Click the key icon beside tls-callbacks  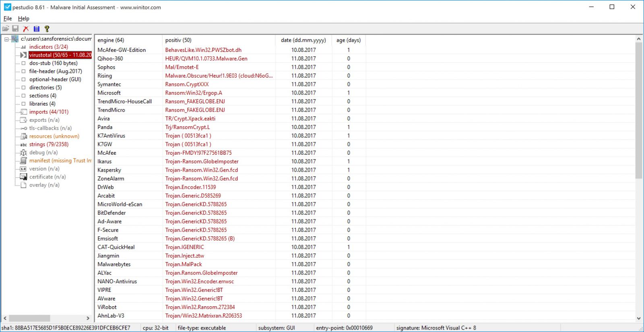[x=23, y=128]
